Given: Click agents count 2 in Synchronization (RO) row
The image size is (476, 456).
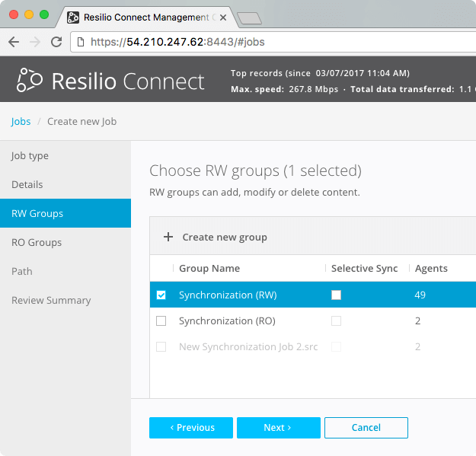Looking at the screenshot, I should tap(417, 320).
